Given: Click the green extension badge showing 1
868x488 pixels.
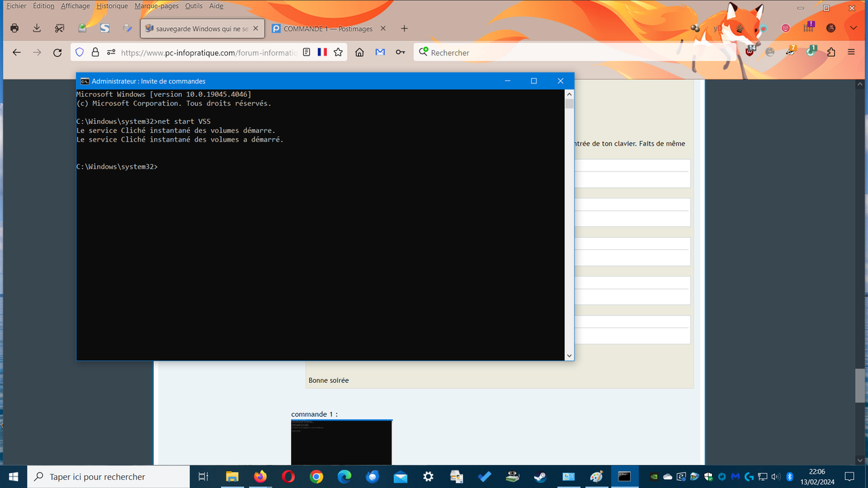Looking at the screenshot, I should coord(811,52).
